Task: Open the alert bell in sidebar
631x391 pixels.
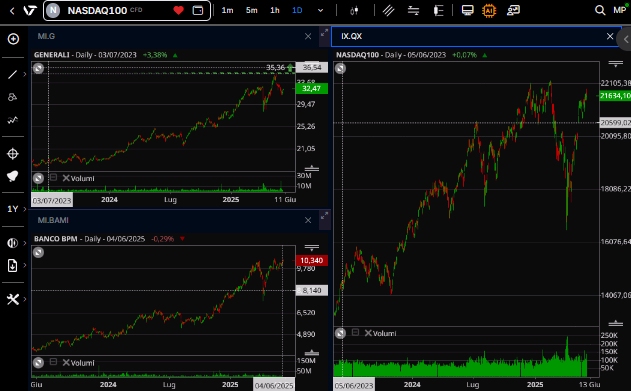Action: point(13,176)
